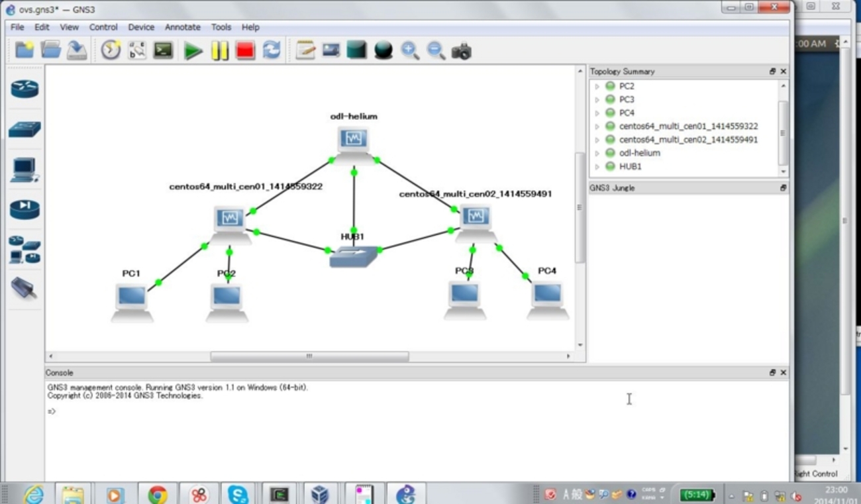Viewport: 861px width, 504px height.
Task: Undock the GNS3 Jungle panel
Action: coord(783,188)
